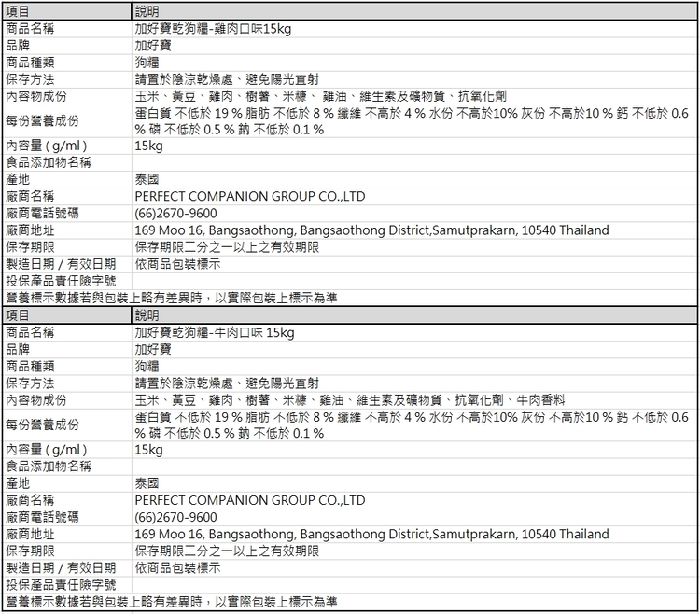The width and height of the screenshot is (700, 614).
Task: Select the 項目 header of the top table
Action: pyautogui.click(x=19, y=11)
